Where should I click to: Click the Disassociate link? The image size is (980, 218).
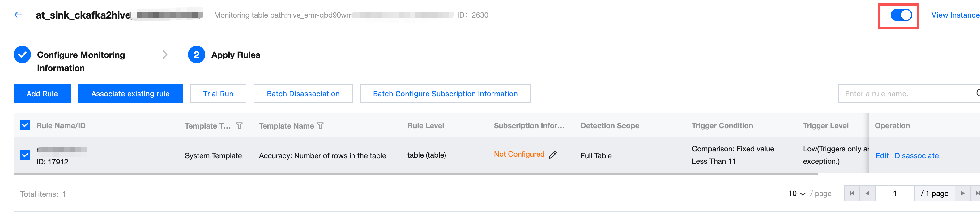coord(916,155)
